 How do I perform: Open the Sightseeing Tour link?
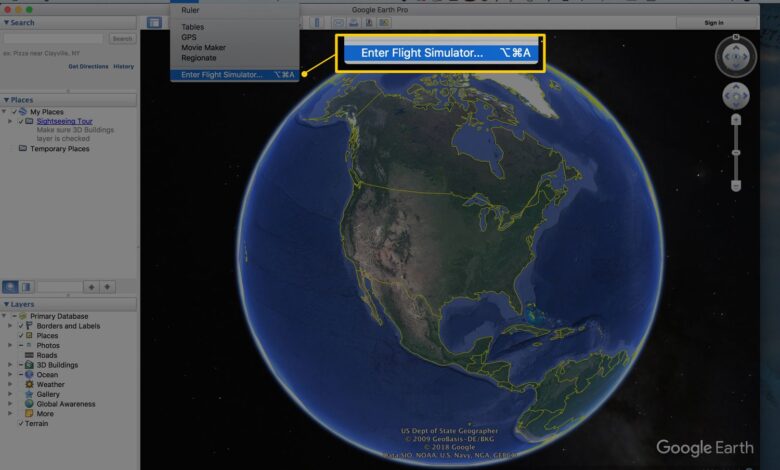click(64, 121)
